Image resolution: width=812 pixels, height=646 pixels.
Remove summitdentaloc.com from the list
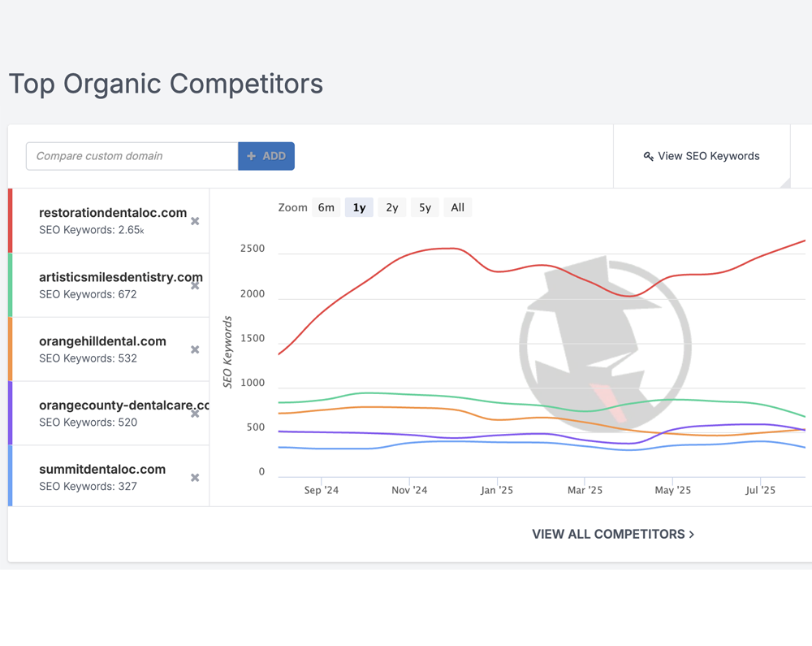[195, 478]
